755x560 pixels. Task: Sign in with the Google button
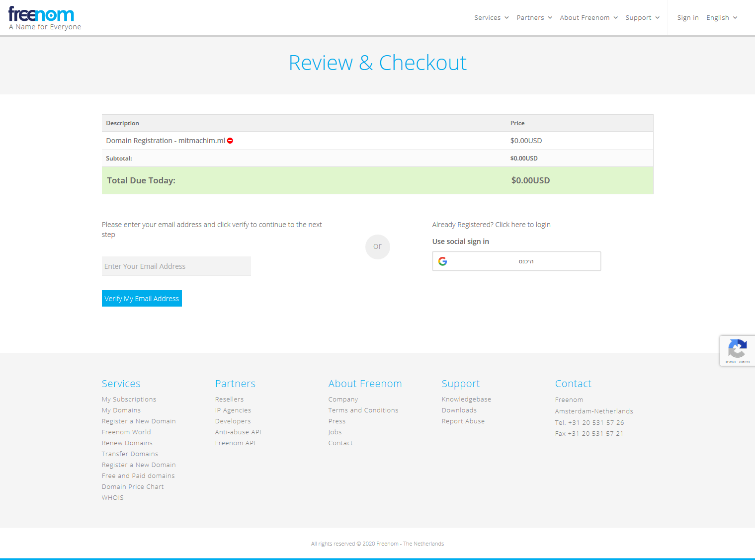(516, 261)
